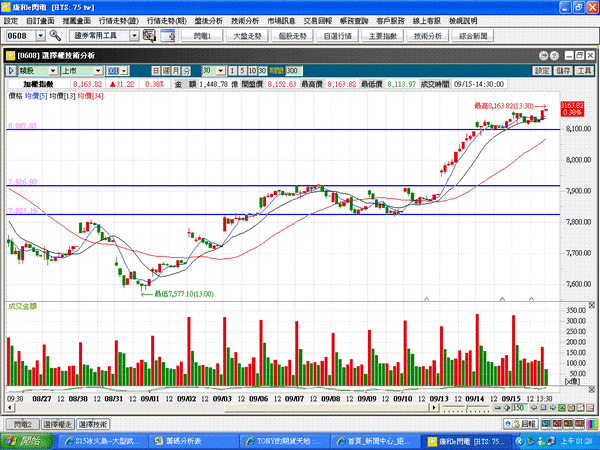Open the 交易回報 menu
Screen dimensions: 600x450
318,21
